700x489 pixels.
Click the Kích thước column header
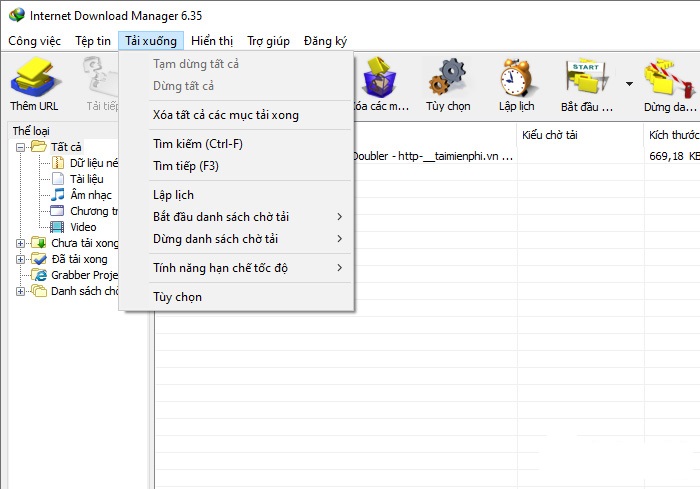click(x=672, y=135)
